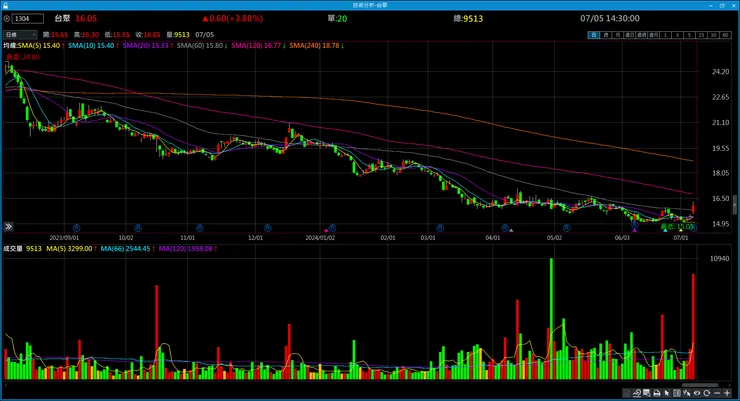
Task: Zoom out chart with minus icon
Action: coord(717,393)
